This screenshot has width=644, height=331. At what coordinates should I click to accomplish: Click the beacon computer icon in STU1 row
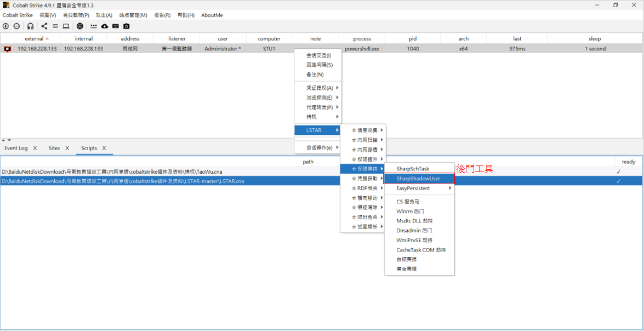[x=7, y=49]
